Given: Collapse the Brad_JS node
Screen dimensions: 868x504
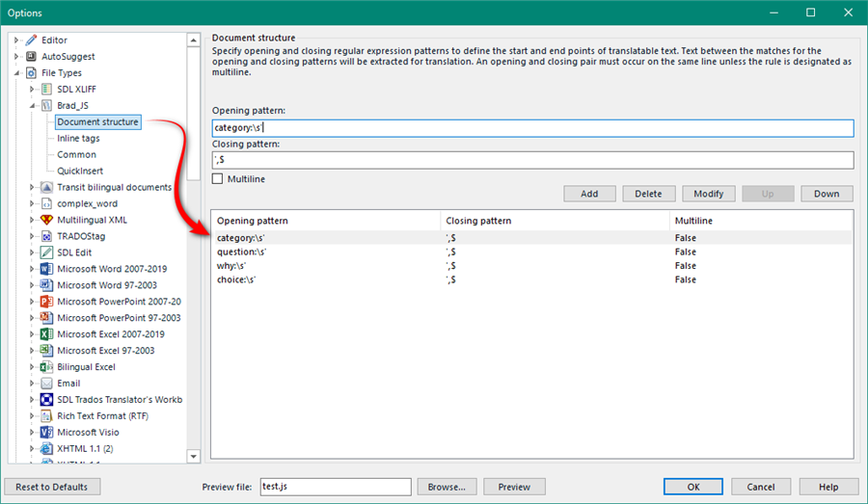Looking at the screenshot, I should (x=32, y=106).
